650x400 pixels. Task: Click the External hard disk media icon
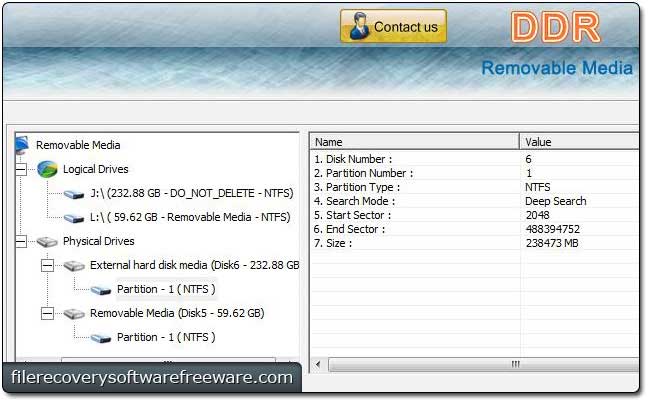click(x=74, y=266)
